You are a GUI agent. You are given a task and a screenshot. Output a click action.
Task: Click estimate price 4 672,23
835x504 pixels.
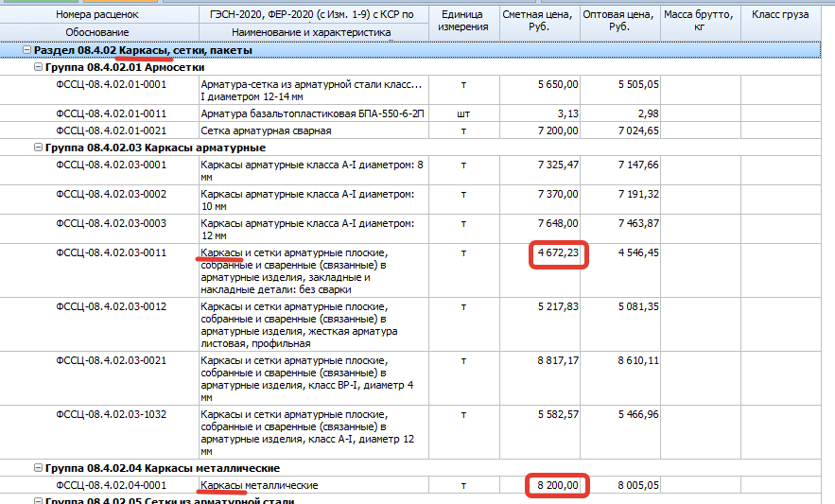pos(558,252)
